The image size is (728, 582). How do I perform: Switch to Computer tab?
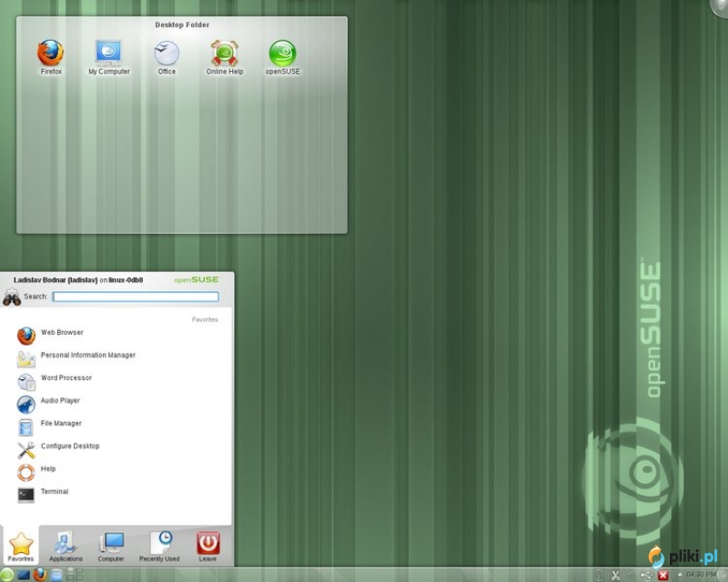111,547
